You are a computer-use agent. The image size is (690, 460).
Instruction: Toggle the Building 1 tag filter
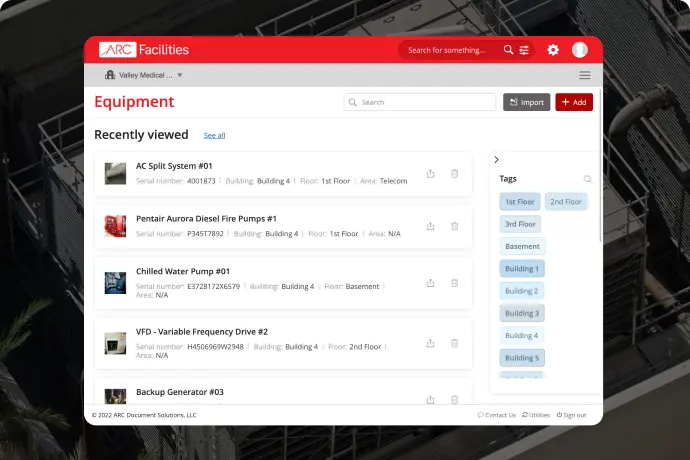tap(522, 269)
